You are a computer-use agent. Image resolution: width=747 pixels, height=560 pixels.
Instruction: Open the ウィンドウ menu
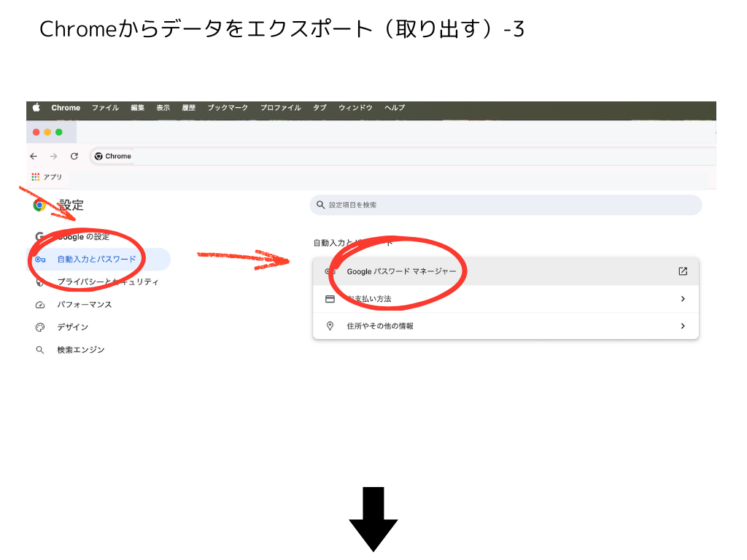[x=355, y=108]
